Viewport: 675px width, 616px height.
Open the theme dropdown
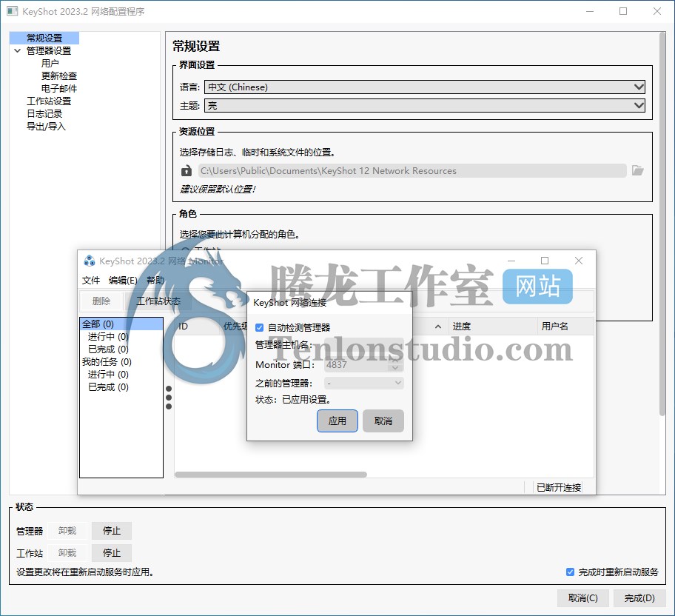[424, 106]
